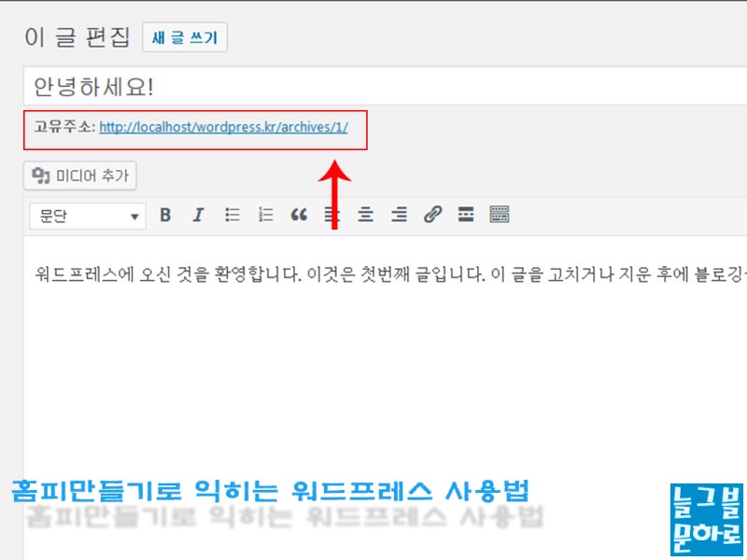Toggle bold formatting in the editor toolbar
Viewport: 747px width, 560px height.
165,215
